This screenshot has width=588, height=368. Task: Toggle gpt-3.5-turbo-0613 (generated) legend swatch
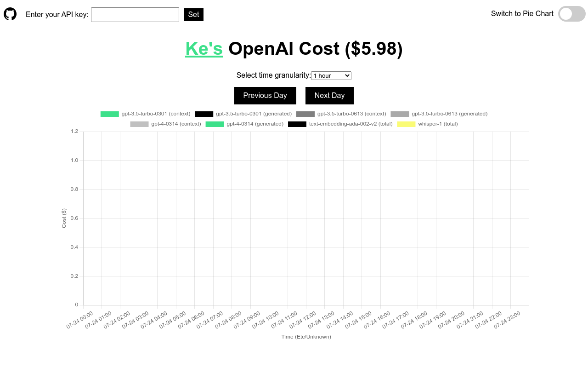(400, 114)
